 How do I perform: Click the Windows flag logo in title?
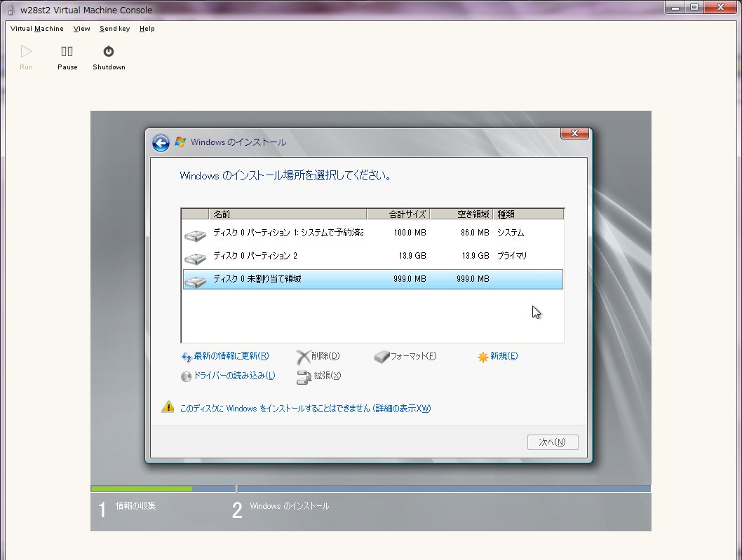point(180,142)
